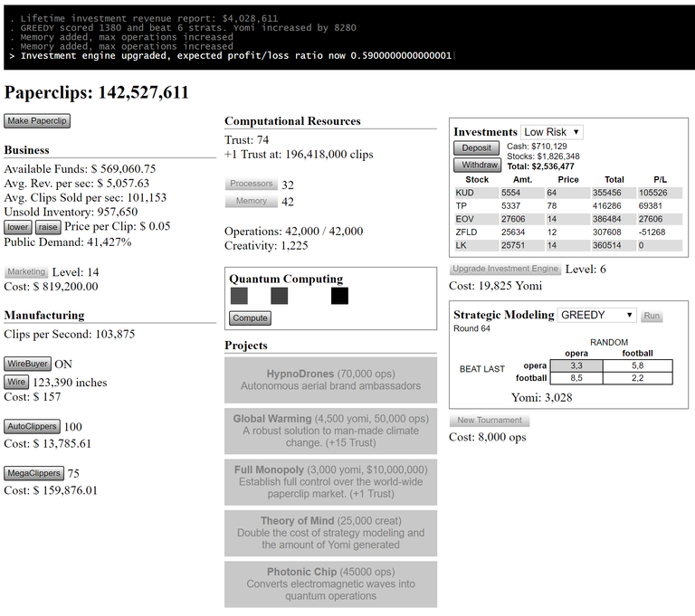Click the Quantum Compute button
Screen dimensions: 695x616
250,318
